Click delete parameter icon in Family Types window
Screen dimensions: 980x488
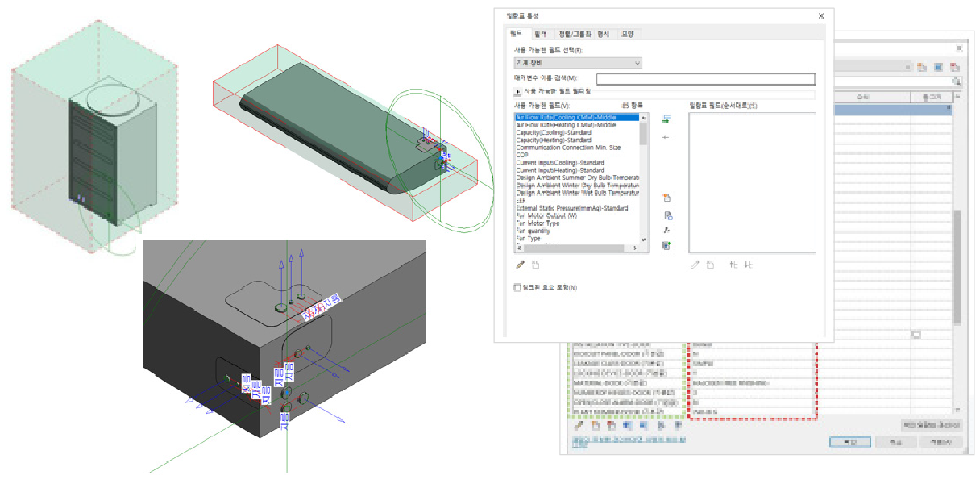pos(611,425)
